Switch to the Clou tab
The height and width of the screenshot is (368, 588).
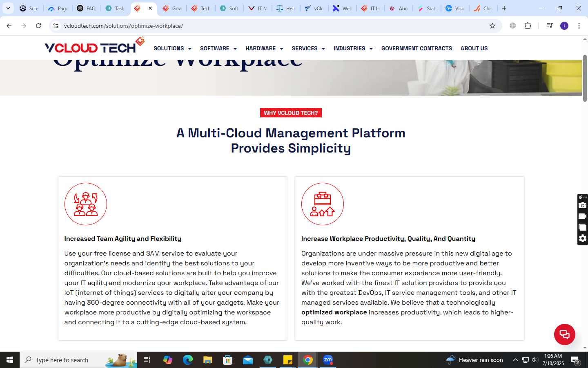tap(483, 8)
